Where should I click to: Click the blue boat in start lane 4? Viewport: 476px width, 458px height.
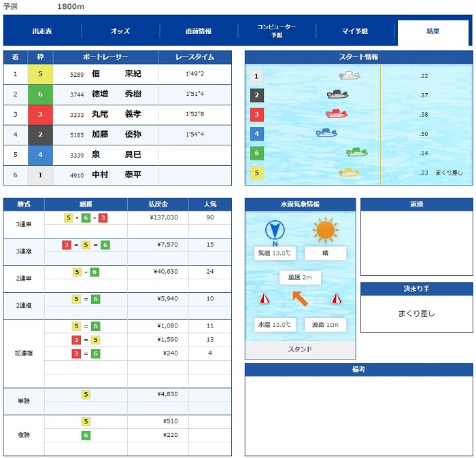(x=326, y=133)
